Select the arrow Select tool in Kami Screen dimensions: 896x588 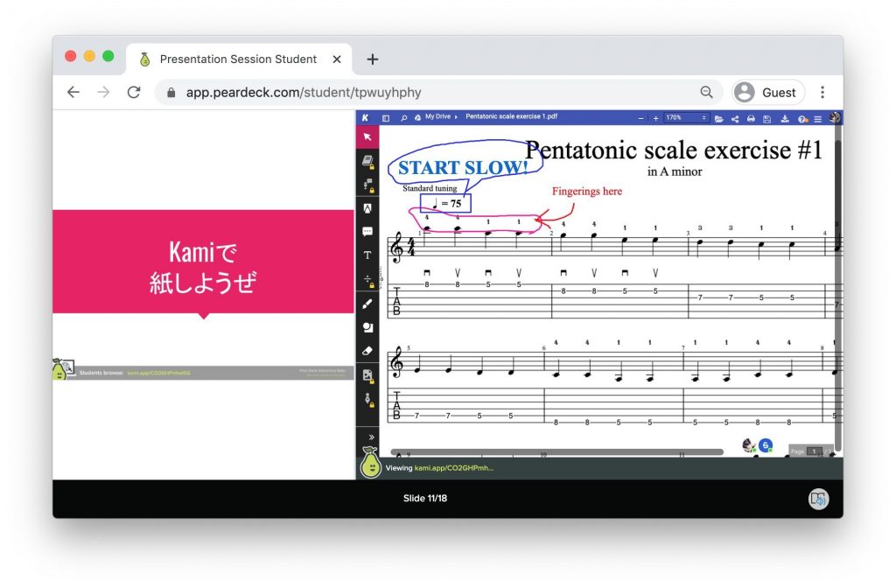(367, 137)
